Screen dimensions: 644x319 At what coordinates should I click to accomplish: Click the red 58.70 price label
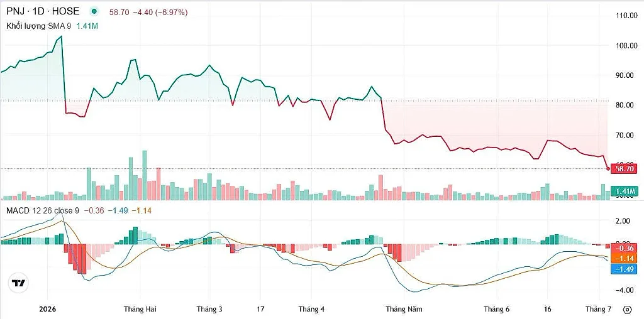pyautogui.click(x=623, y=168)
